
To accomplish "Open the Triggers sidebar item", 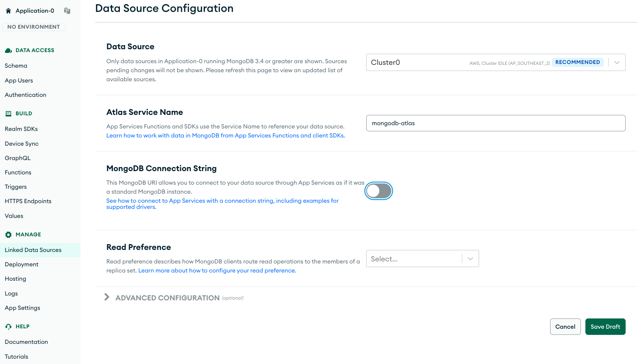I will [x=16, y=187].
